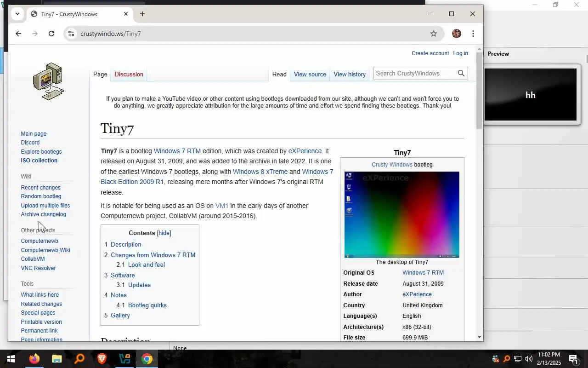588x368 pixels.
Task: Switch to Chrome in the taskbar
Action: [147, 359]
